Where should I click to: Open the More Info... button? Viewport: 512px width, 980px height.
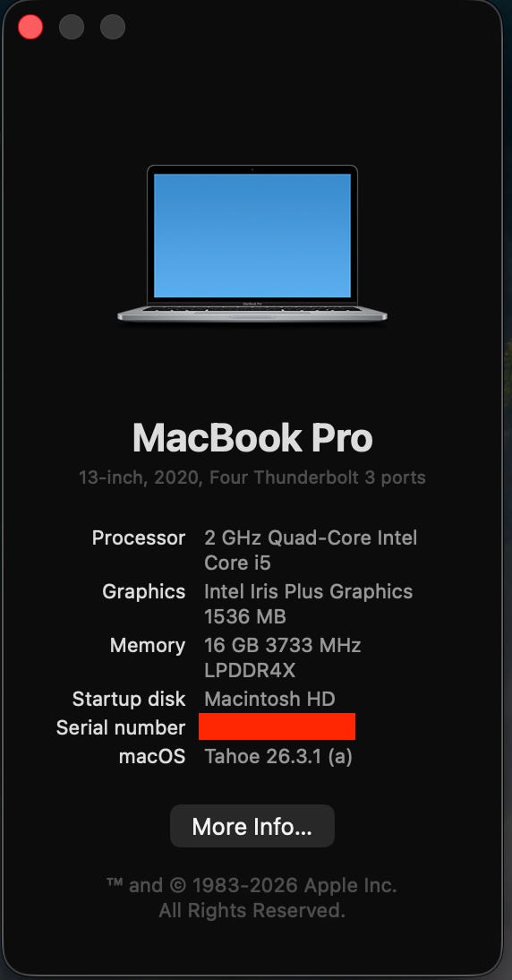tap(252, 826)
